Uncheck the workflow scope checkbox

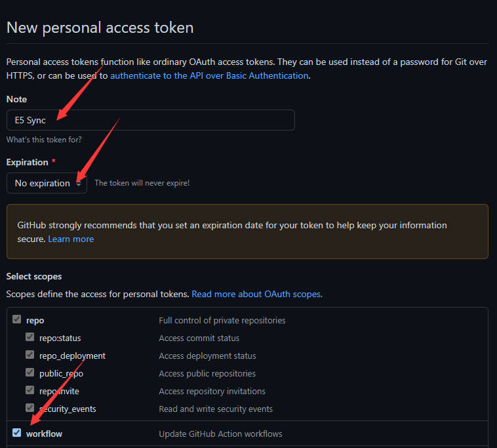click(16, 433)
